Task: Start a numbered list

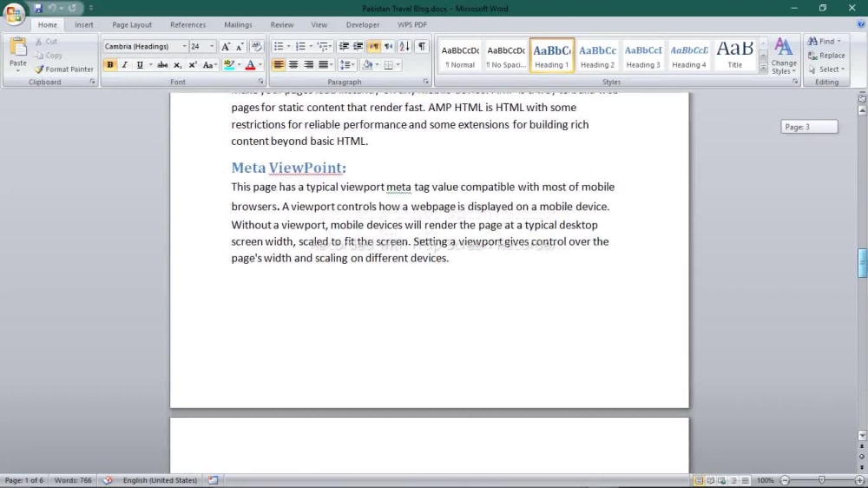Action: 300,47
